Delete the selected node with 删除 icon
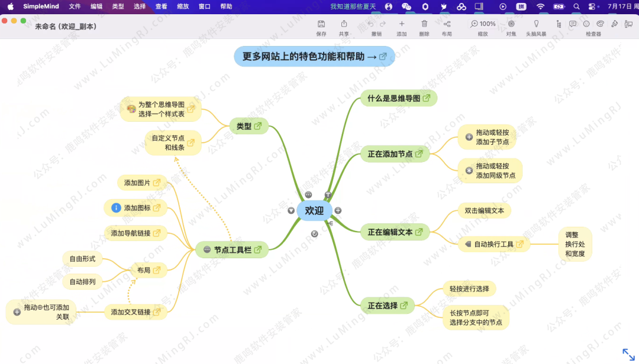Screen dimensions: 639x364 [x=424, y=24]
